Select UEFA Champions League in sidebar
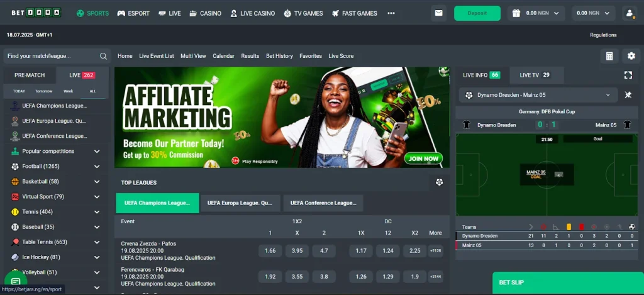The width and height of the screenshot is (644, 295). (x=54, y=106)
